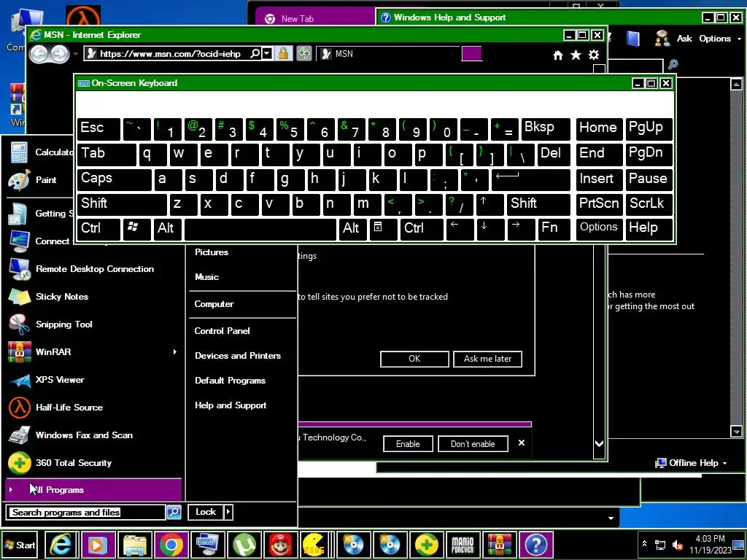Screen dimensions: 747x560
Task: Open the WinRAR taskbar icon
Action: (x=499, y=544)
